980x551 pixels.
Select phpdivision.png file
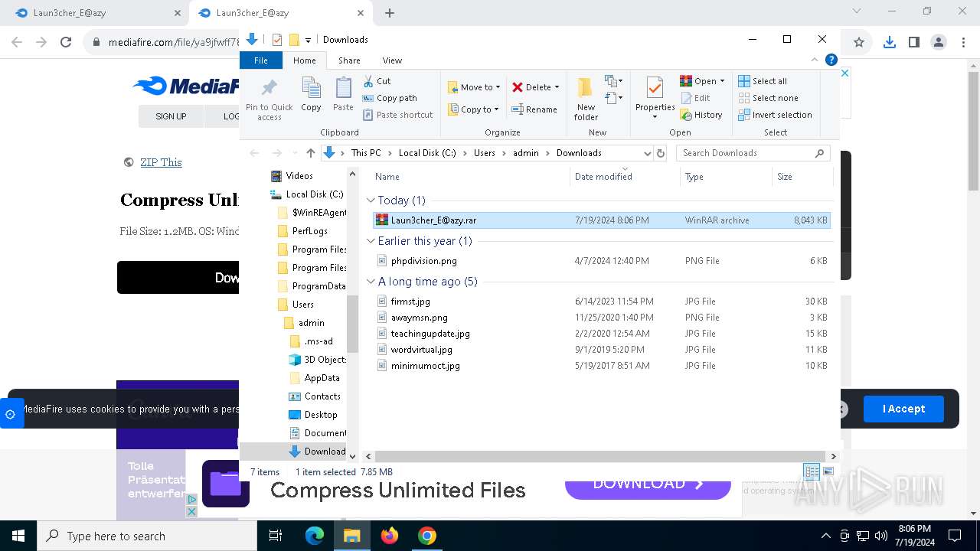(601, 261)
